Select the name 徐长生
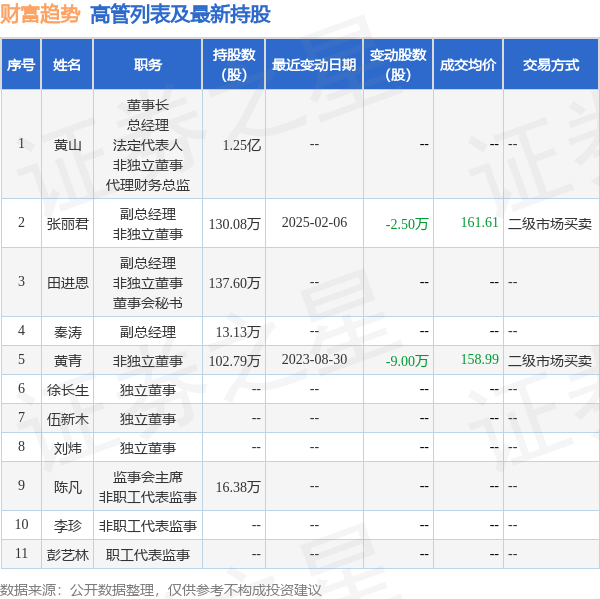Image resolution: width=600 pixels, height=599 pixels. pos(67,390)
